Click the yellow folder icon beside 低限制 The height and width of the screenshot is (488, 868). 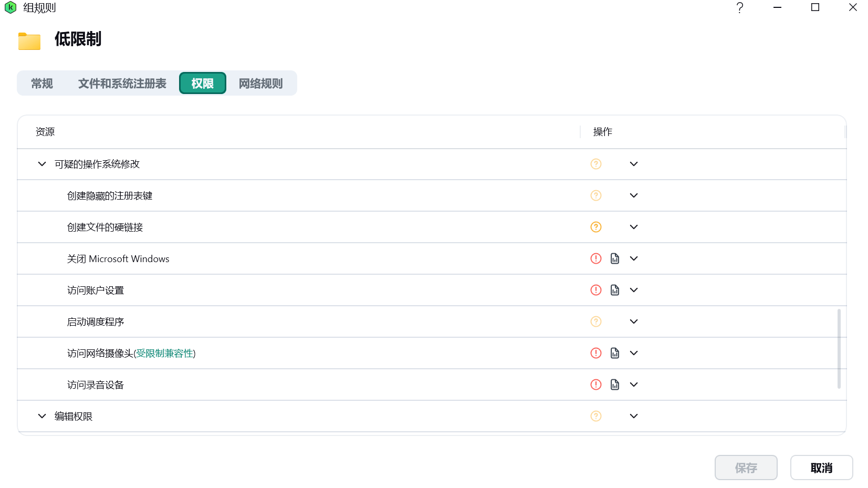pyautogui.click(x=29, y=41)
